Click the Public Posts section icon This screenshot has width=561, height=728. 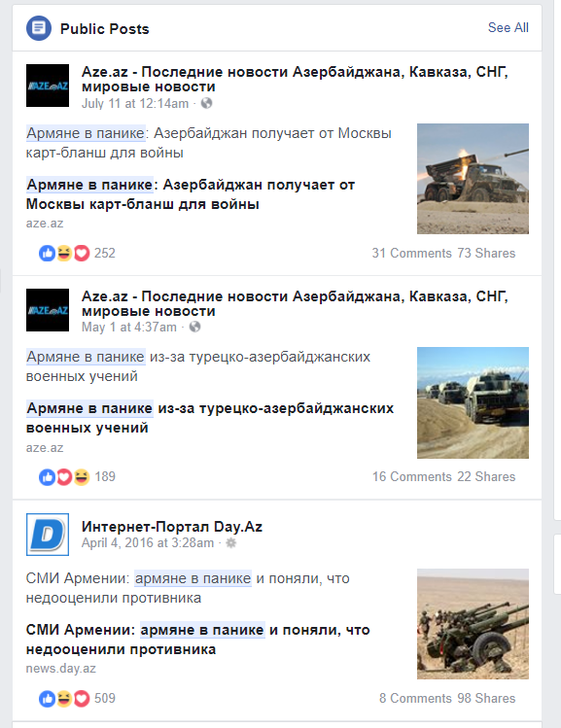pyautogui.click(x=39, y=28)
